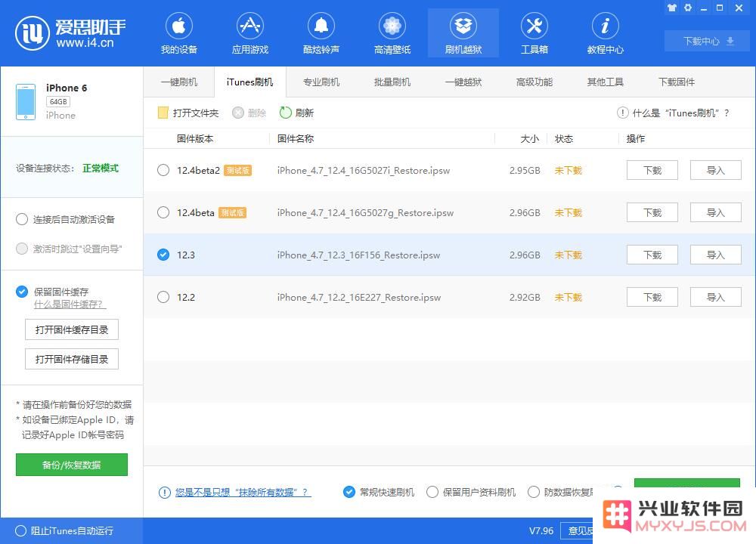Click info icon beside 抹除所有数据 link
756x544 pixels.
(x=164, y=493)
